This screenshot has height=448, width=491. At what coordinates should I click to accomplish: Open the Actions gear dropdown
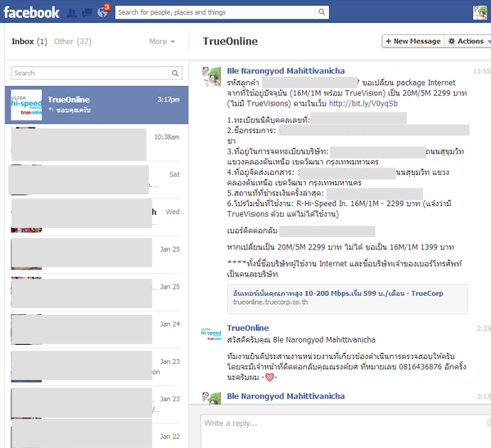pos(468,42)
